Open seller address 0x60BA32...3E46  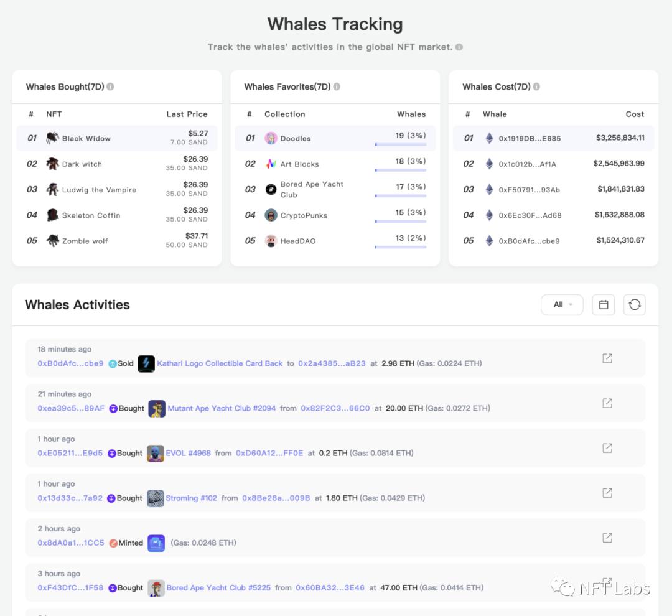[330, 588]
